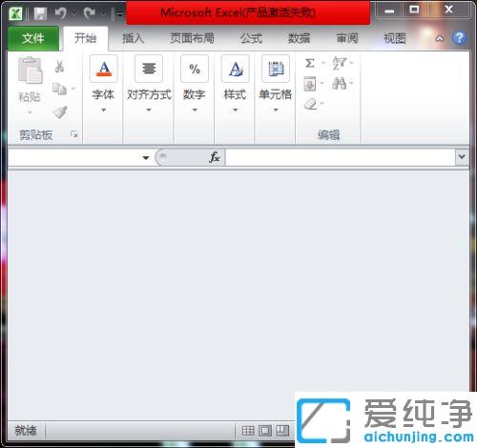Switch to the 页面布局 (Page Layout) tab
Image resolution: width=477 pixels, height=448 pixels.
[192, 38]
